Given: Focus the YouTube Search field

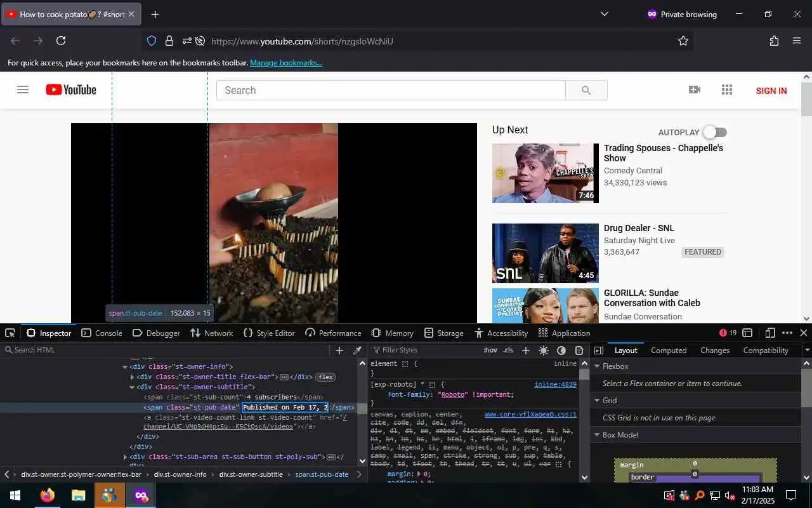Looking at the screenshot, I should point(391,90).
